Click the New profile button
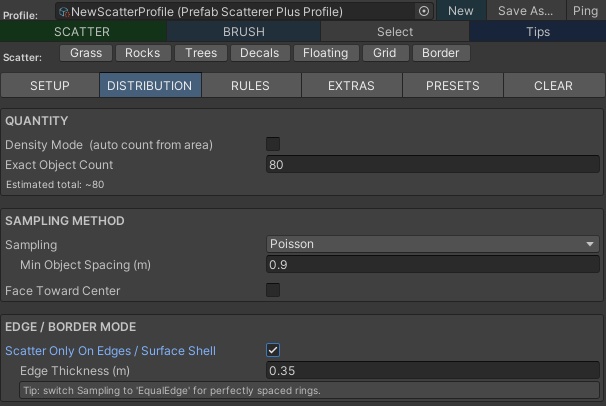The image size is (606, 406). [x=461, y=10]
